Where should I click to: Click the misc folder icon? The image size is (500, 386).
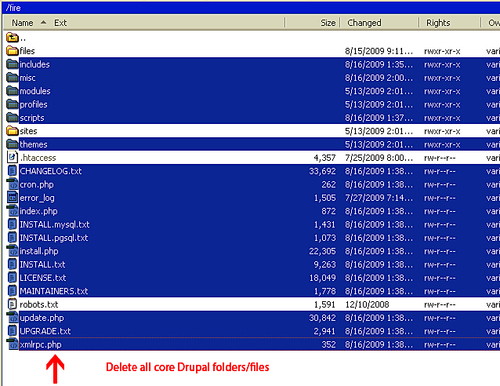(x=12, y=77)
